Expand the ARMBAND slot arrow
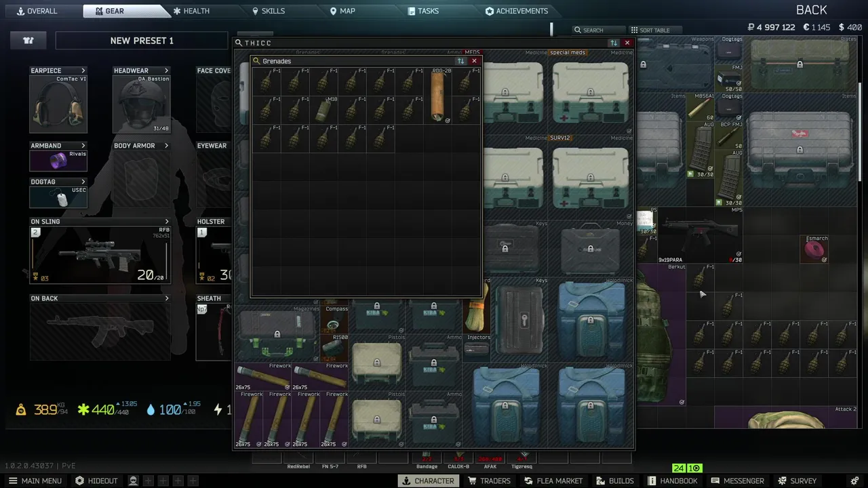868x488 pixels. click(83, 146)
